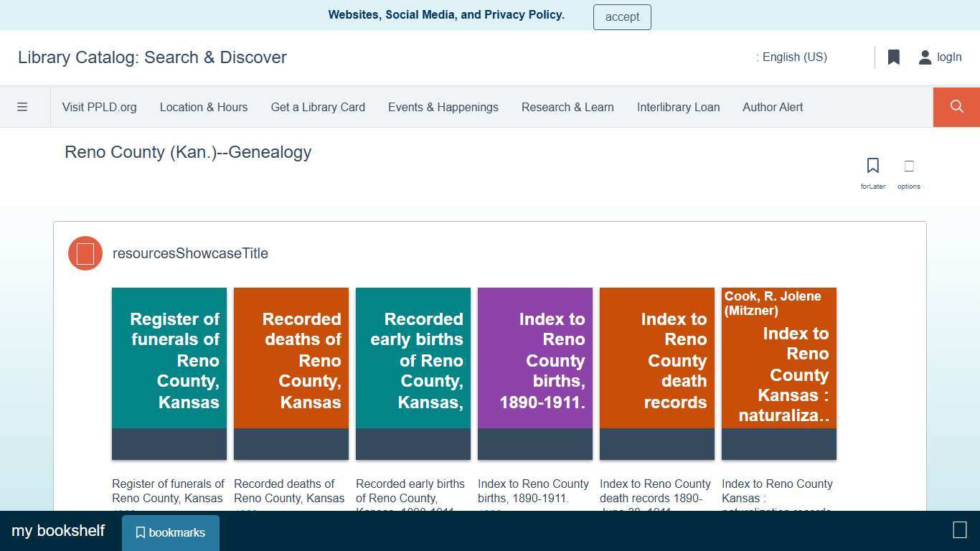The height and width of the screenshot is (551, 980).
Task: Select the Interlibrary Loan menu item
Action: pyautogui.click(x=678, y=107)
